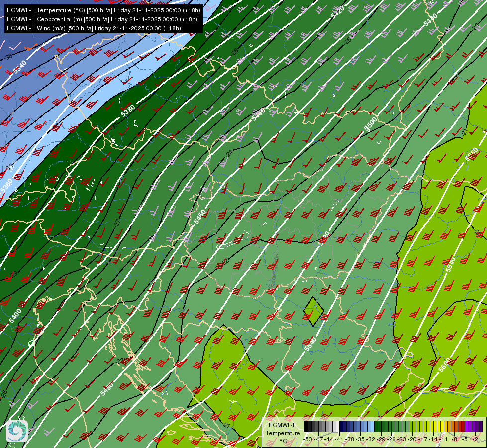This screenshot has height=448, width=487.
Task: Click the 5340 geopotential contour label
Action: tap(20, 67)
